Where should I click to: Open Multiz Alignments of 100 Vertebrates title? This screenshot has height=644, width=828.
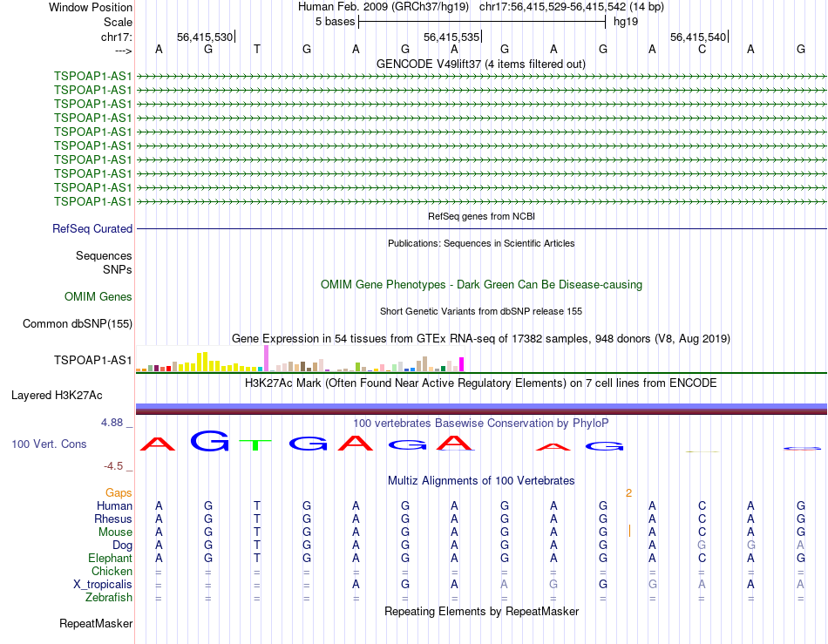[x=481, y=480]
